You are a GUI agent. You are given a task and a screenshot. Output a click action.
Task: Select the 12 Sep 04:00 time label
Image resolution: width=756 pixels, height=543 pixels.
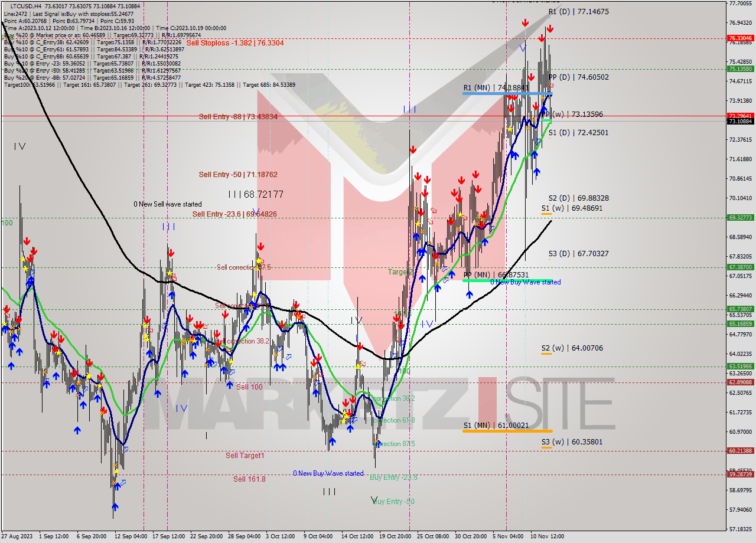[129, 537]
